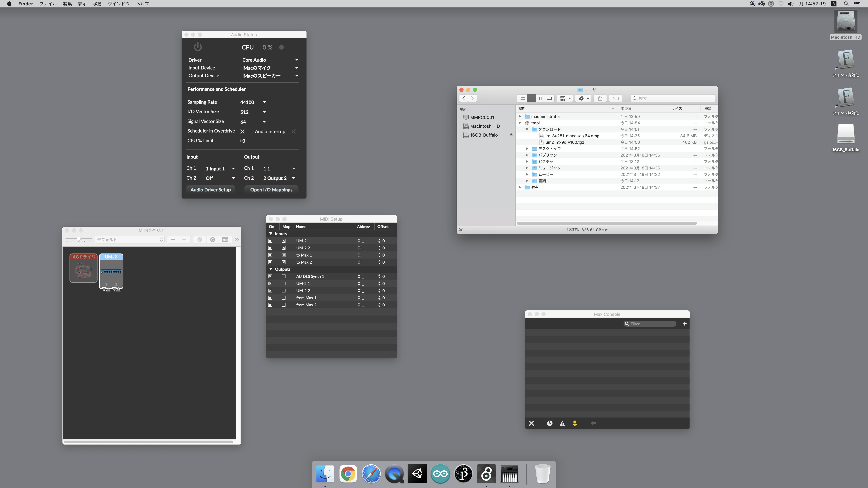Enable Map checkbox for AU DLS Synth 1

click(x=283, y=277)
